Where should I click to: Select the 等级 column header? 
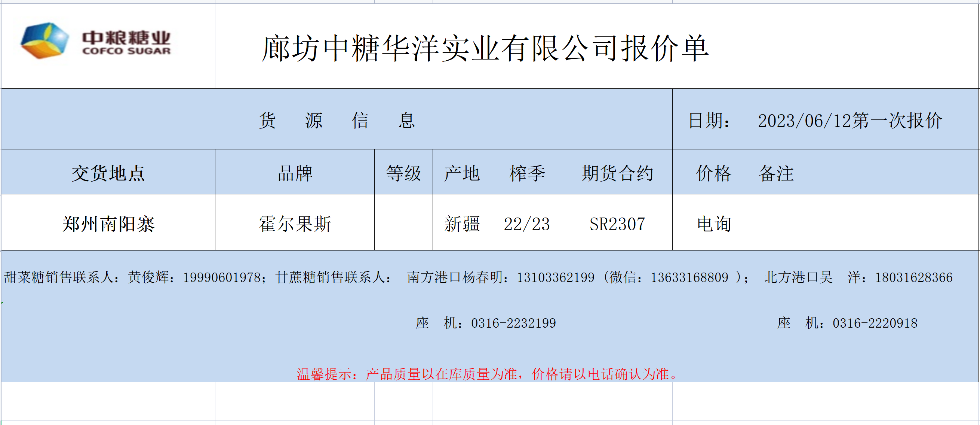[403, 173]
